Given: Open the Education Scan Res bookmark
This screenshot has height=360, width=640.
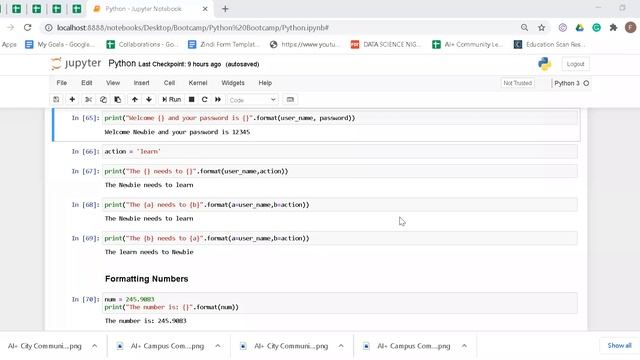Looking at the screenshot, I should tap(549, 44).
